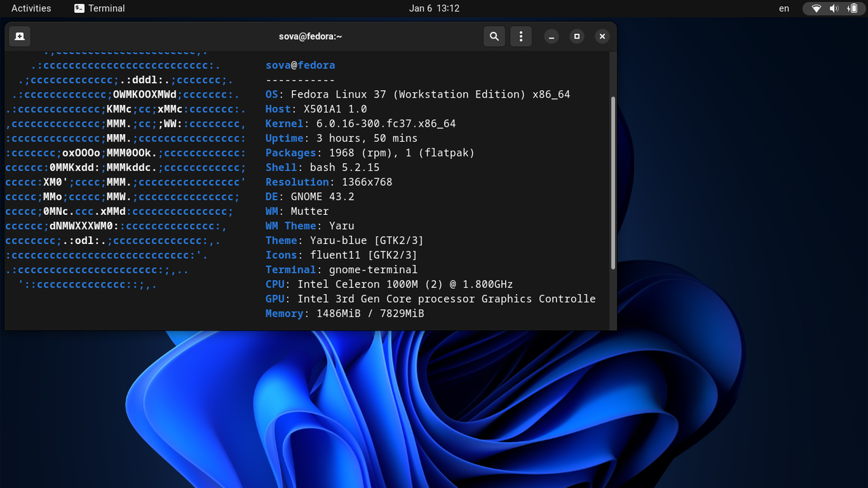The height and width of the screenshot is (488, 868).
Task: Click the 'GPU: Intel 3rd Gen Core' line
Action: click(431, 298)
